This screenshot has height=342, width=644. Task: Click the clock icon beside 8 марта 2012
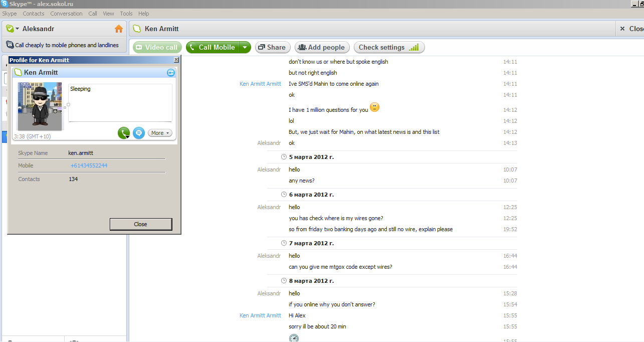pos(284,281)
